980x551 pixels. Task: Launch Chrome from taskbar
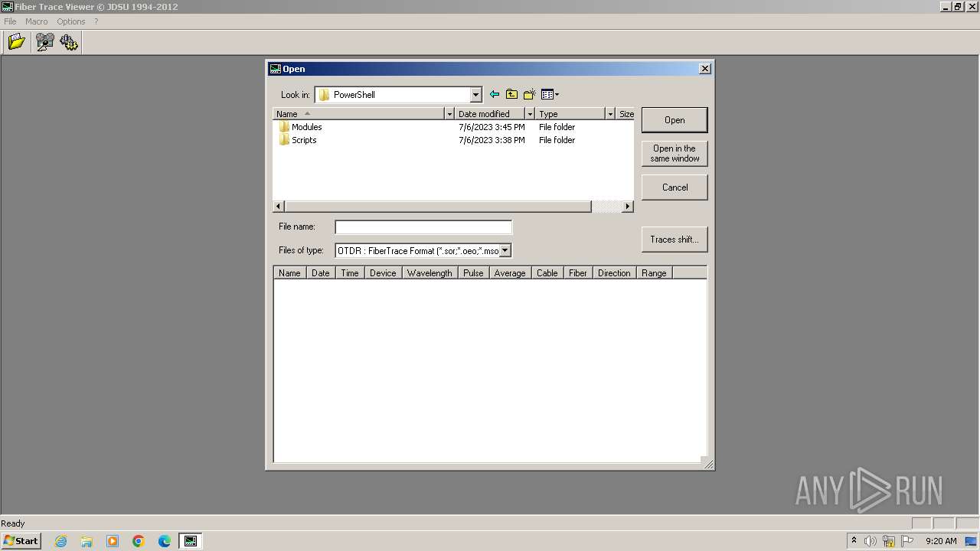point(139,541)
